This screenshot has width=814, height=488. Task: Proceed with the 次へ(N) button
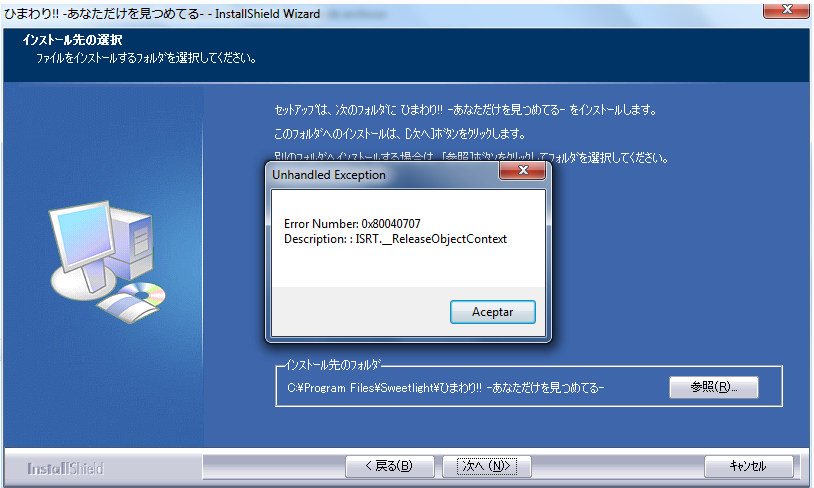(486, 466)
